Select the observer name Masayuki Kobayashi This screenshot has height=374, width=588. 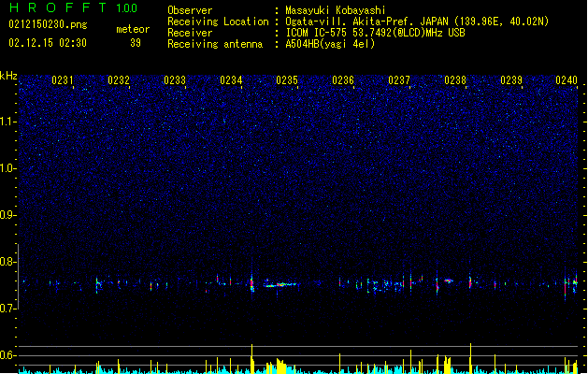[336, 10]
